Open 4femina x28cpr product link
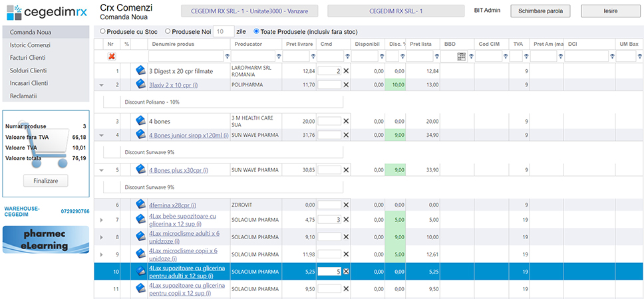The image size is (644, 299). coord(172,205)
